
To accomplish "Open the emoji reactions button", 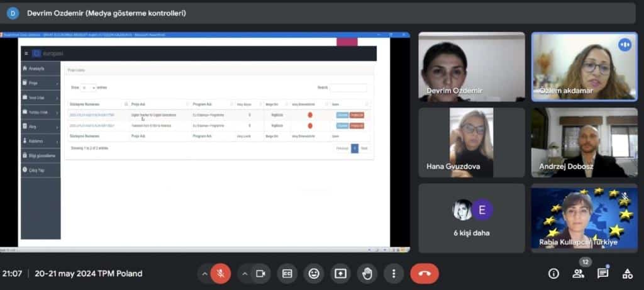I will point(313,273).
